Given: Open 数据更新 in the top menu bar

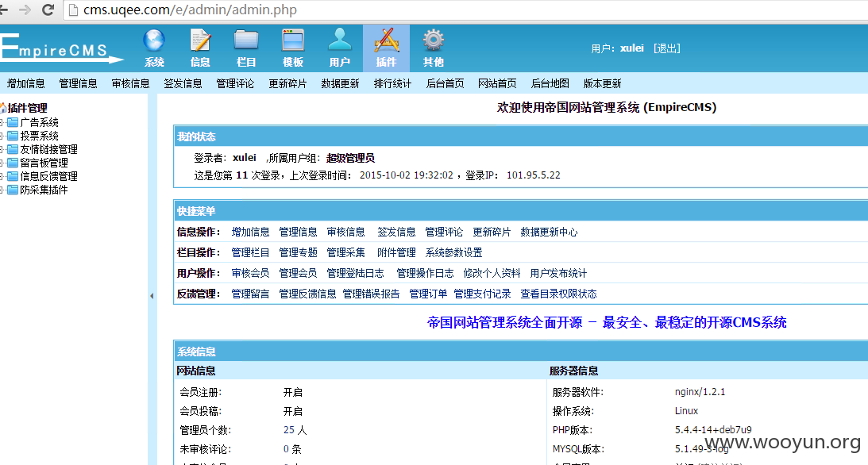Looking at the screenshot, I should (x=340, y=83).
